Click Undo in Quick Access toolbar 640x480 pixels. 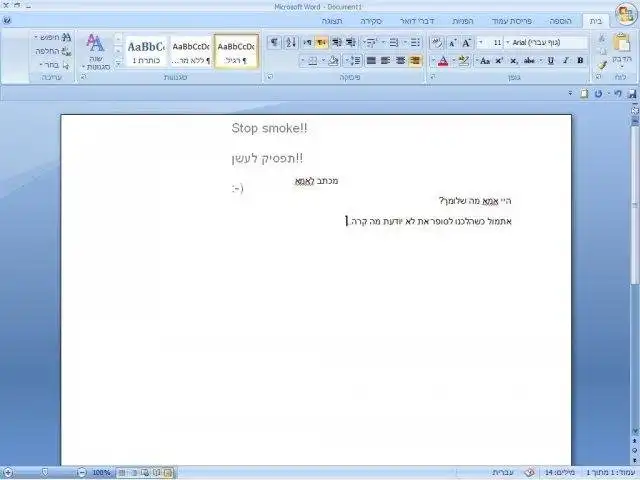(618, 94)
